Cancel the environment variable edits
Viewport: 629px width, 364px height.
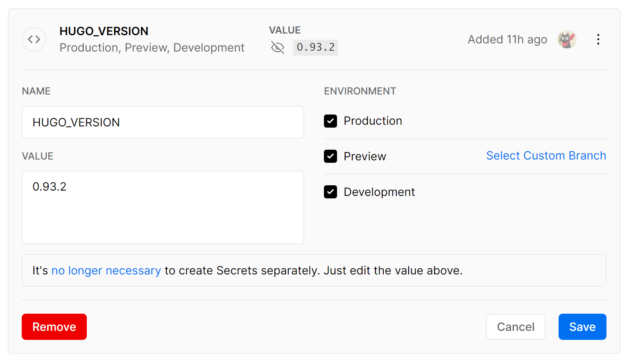coord(516,327)
